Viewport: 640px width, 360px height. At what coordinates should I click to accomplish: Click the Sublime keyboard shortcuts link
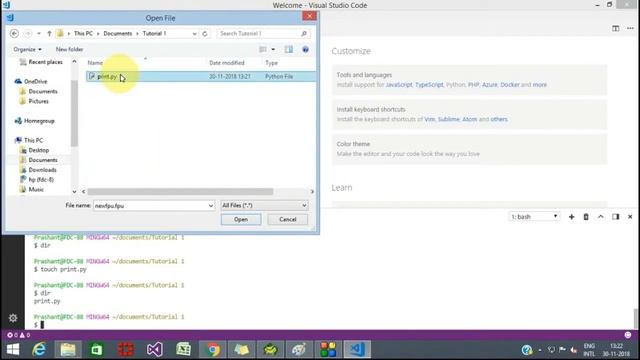(x=449, y=119)
